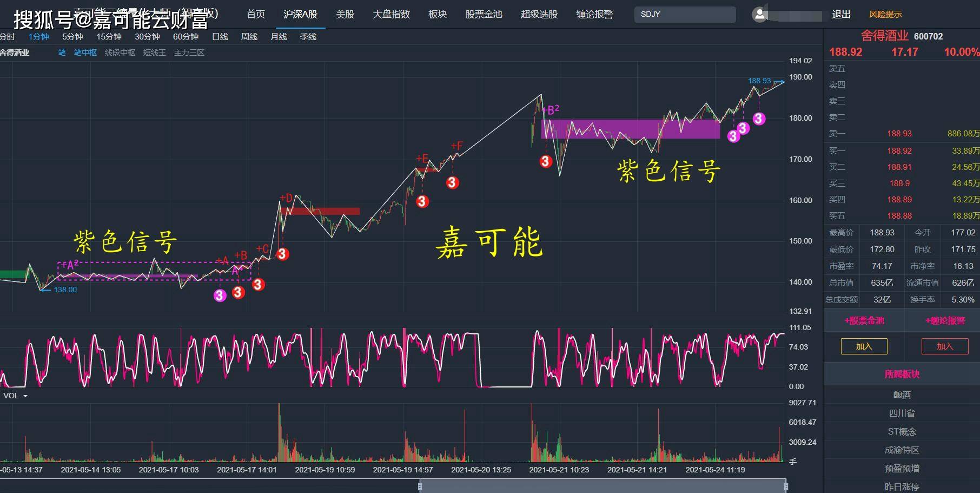Click +缠论报警 in right panel
This screenshot has height=493, width=980.
945,321
